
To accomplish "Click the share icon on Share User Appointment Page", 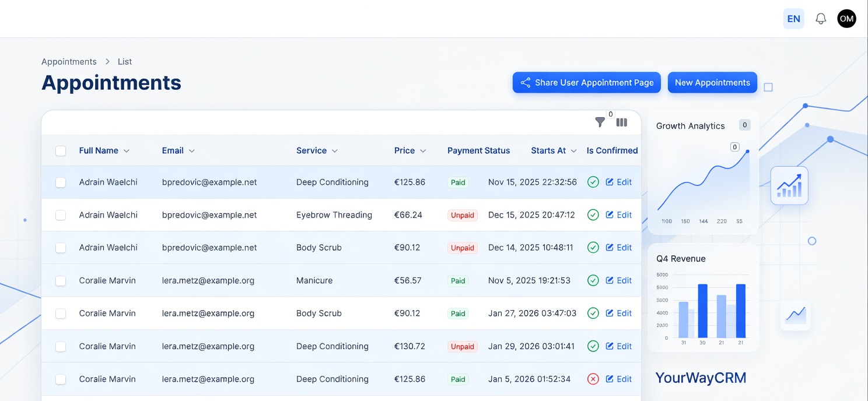I will [x=526, y=82].
